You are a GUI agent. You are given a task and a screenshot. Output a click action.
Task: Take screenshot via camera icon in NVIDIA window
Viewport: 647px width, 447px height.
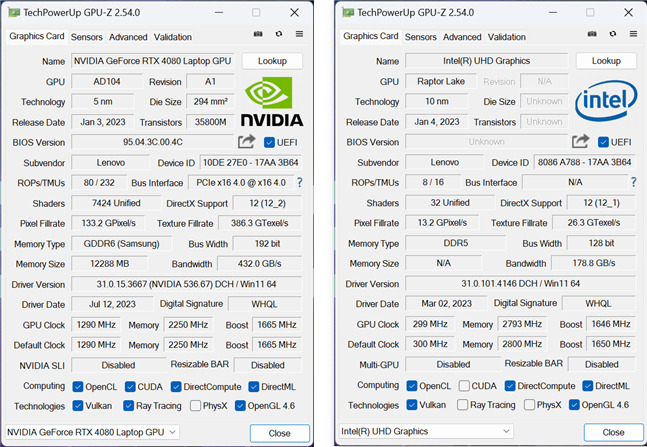pyautogui.click(x=258, y=34)
